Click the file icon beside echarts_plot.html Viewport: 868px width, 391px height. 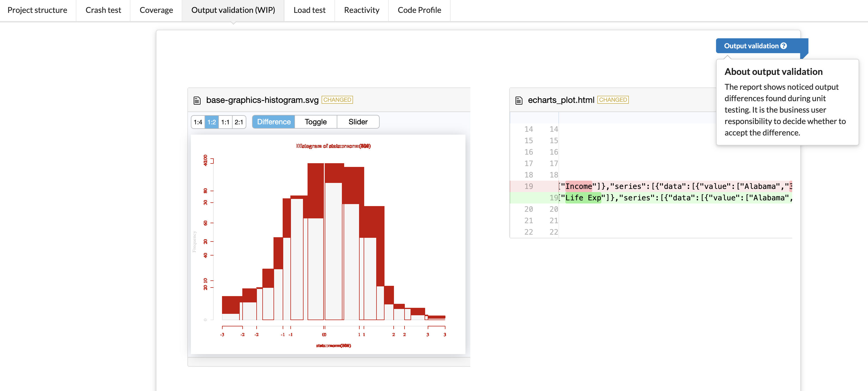point(519,100)
